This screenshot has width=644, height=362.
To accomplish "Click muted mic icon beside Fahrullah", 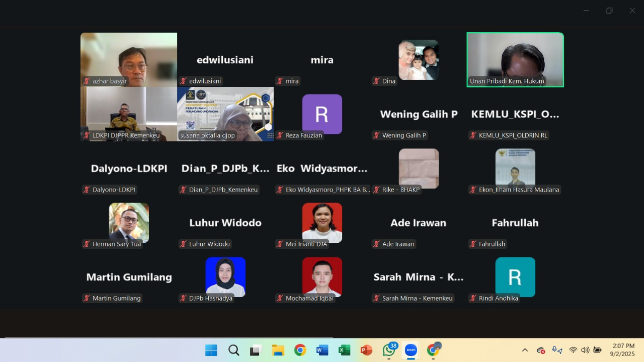I will click(473, 244).
